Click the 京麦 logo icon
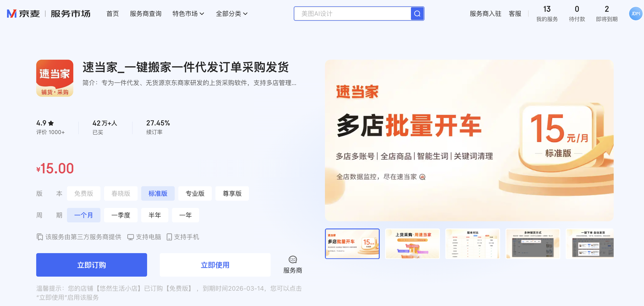 tap(12, 14)
